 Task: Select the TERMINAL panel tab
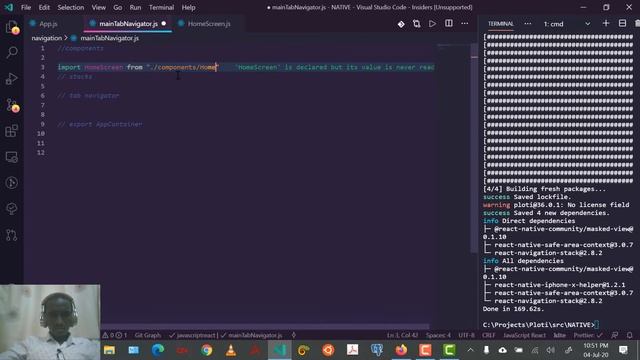pyautogui.click(x=500, y=24)
